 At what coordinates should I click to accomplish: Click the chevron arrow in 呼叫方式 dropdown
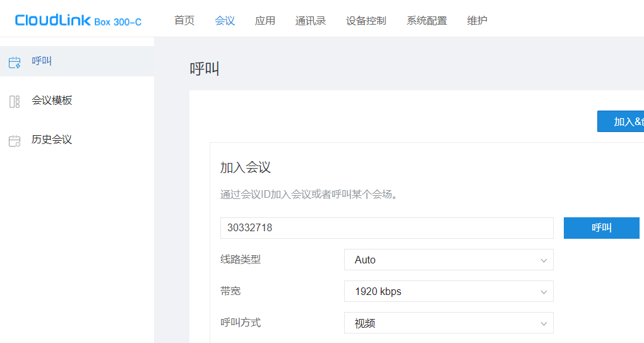tap(544, 323)
